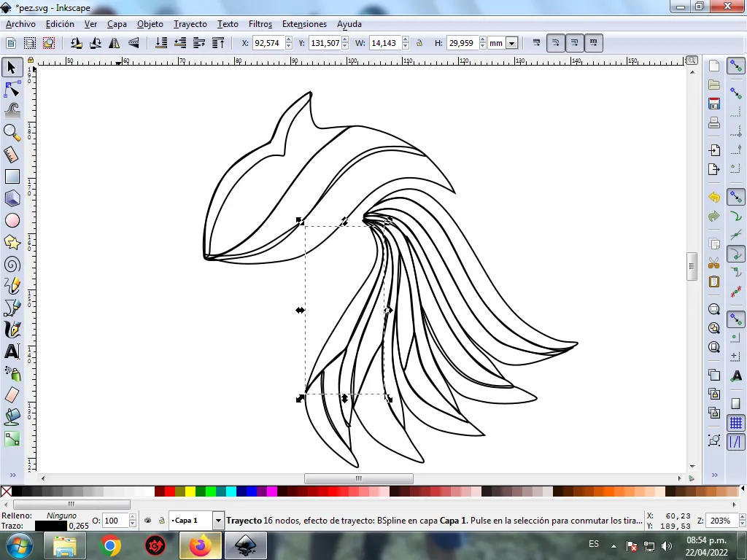Activate the Bezier pen tool

coord(12,308)
